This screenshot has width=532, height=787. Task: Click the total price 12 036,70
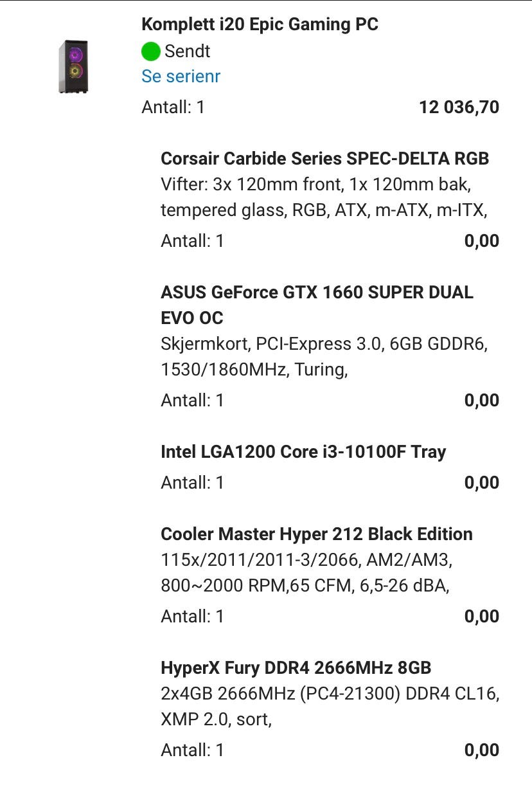459,107
